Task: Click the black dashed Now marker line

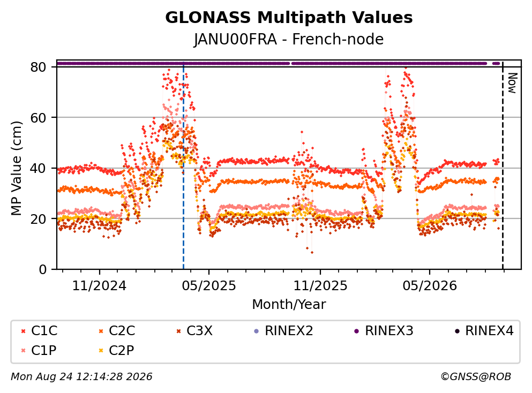Action: point(503,165)
